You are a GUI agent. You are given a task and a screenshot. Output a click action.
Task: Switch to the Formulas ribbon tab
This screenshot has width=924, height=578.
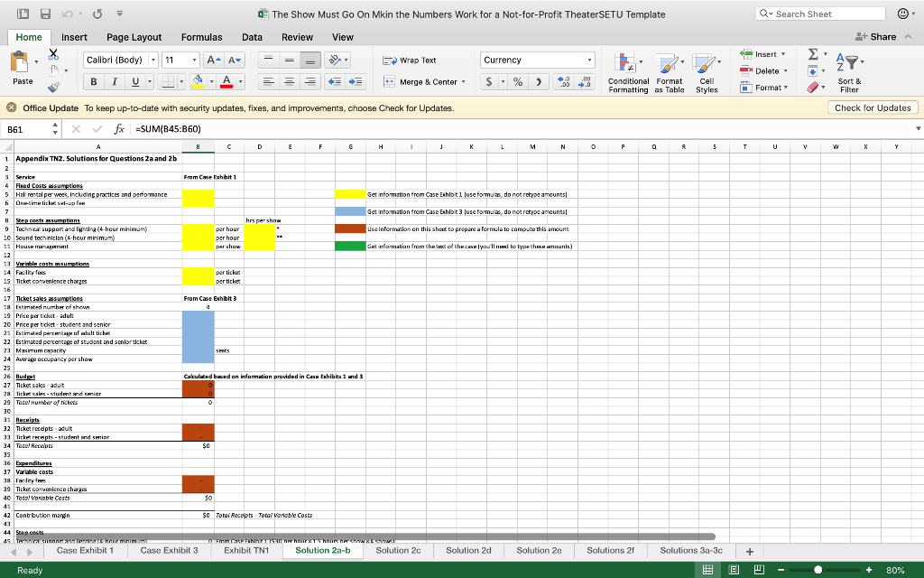click(x=201, y=37)
